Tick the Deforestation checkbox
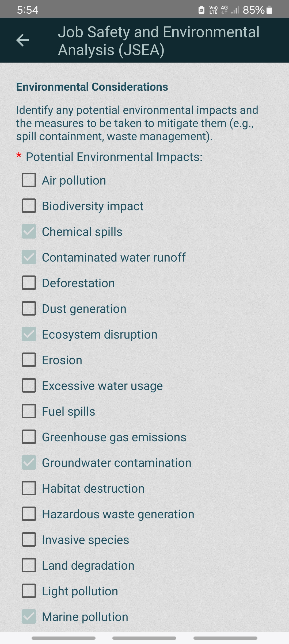The width and height of the screenshot is (289, 644). pos(29,283)
